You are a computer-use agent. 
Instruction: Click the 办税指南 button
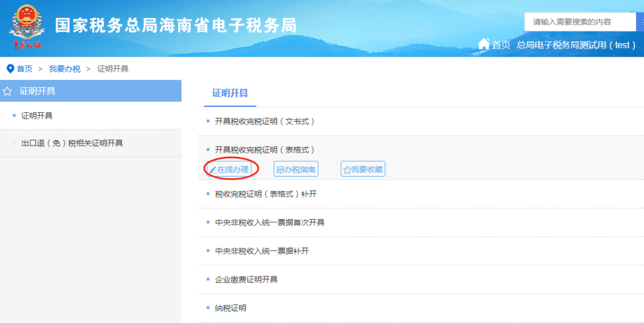296,169
